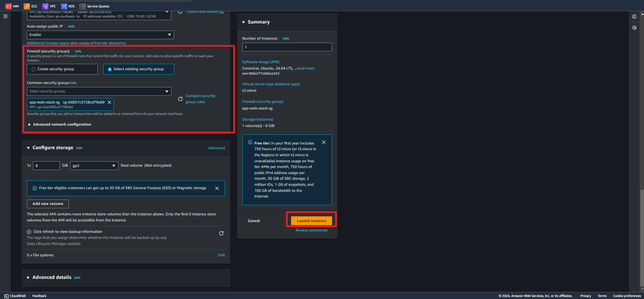This screenshot has height=299, width=644.
Task: Click the external link icon beside Create new subnet
Action: [x=222, y=12]
